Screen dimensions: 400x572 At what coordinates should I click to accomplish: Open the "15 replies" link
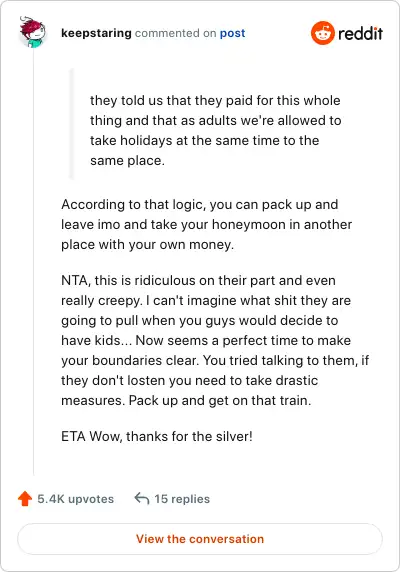point(182,499)
